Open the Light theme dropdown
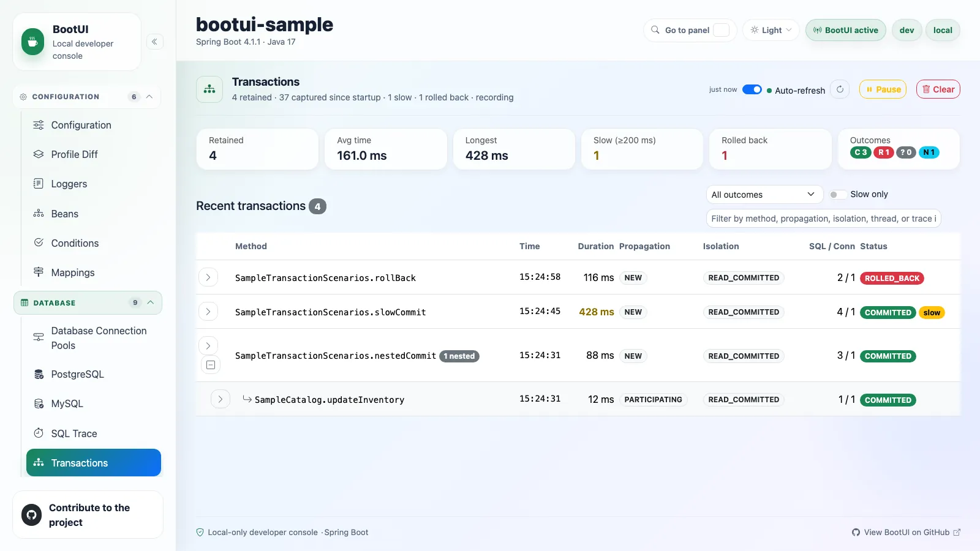Screen dimensions: 980x551 771,30
